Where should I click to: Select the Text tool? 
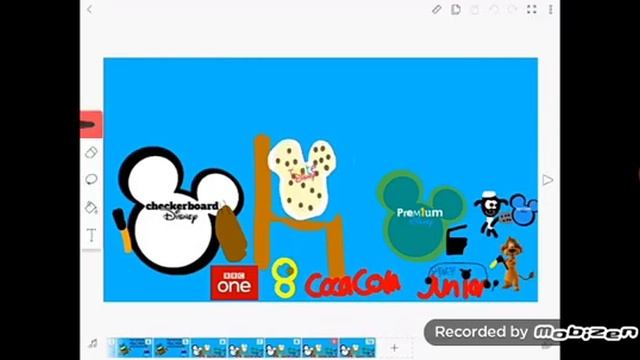91,235
